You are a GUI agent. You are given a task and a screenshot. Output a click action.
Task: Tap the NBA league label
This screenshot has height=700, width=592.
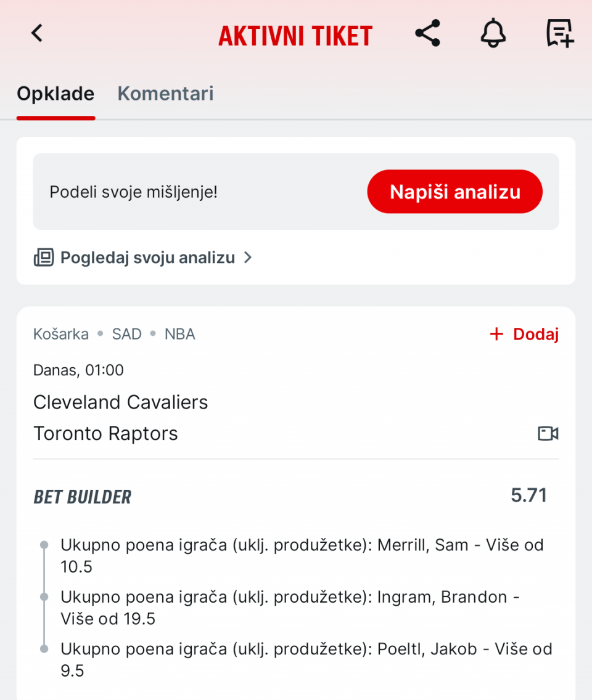[x=179, y=335]
